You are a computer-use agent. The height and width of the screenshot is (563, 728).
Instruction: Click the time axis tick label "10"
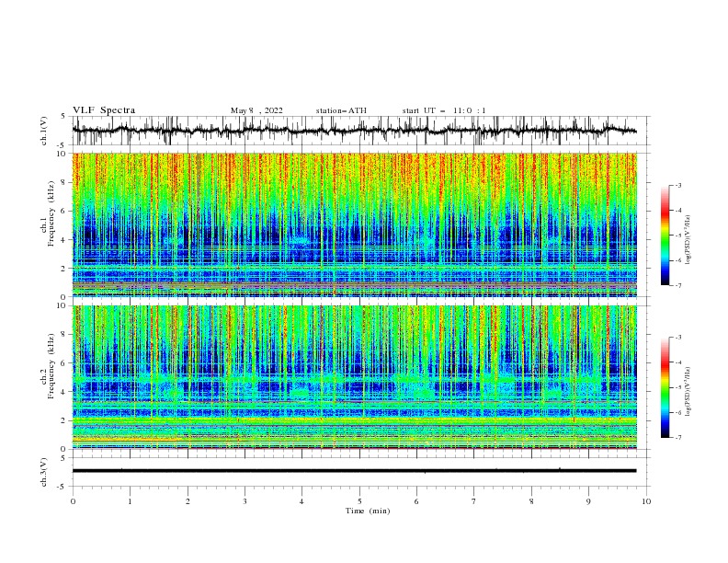(646, 501)
